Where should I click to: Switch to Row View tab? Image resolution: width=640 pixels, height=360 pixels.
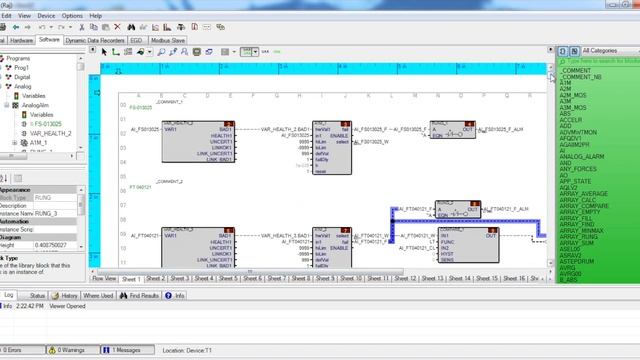tap(104, 278)
